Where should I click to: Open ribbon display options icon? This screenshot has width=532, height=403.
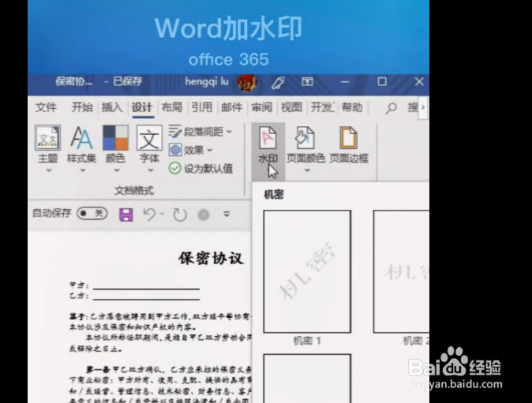click(307, 82)
